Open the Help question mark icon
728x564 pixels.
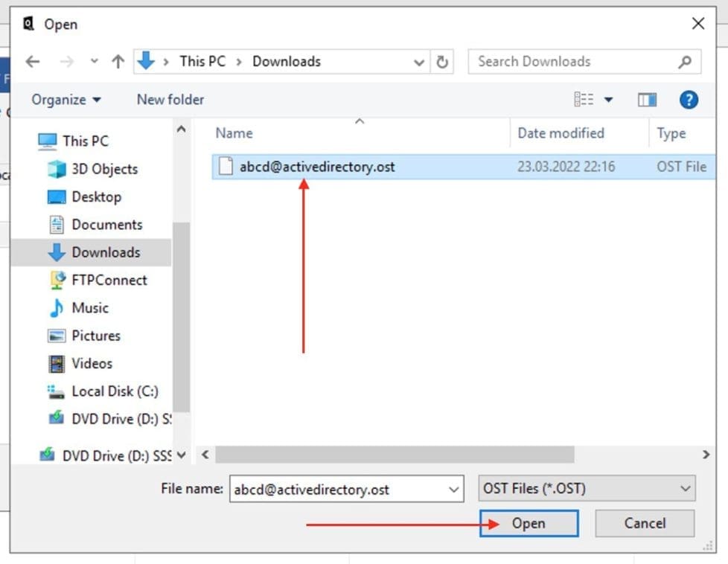pyautogui.click(x=689, y=100)
